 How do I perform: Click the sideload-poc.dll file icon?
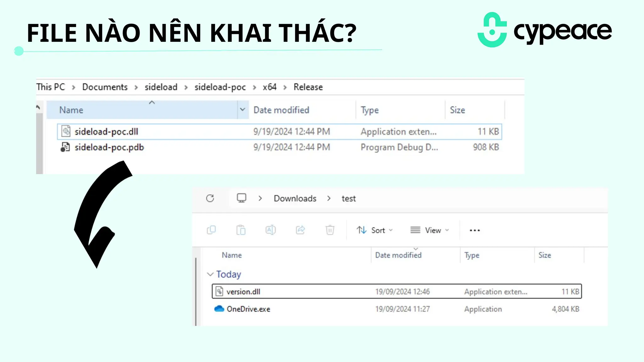point(66,131)
